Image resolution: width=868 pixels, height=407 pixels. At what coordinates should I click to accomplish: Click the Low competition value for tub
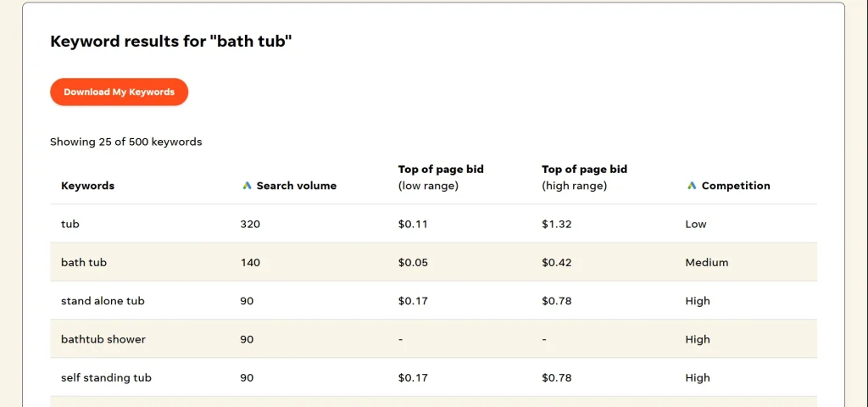(695, 224)
